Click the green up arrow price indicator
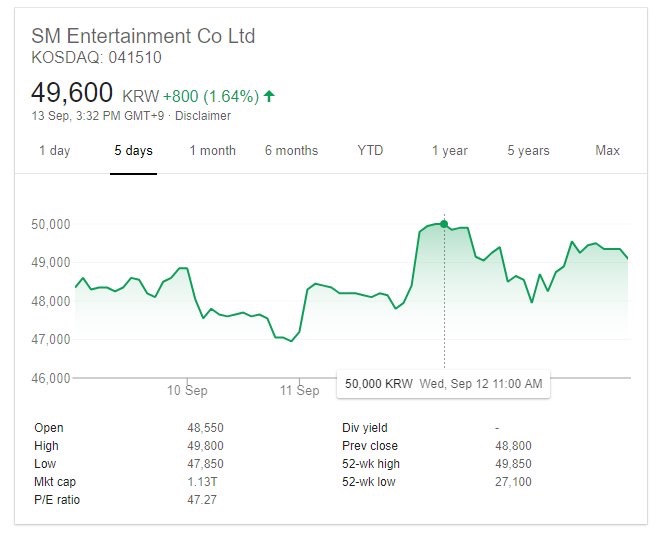Image resolution: width=665 pixels, height=537 pixels. point(269,96)
